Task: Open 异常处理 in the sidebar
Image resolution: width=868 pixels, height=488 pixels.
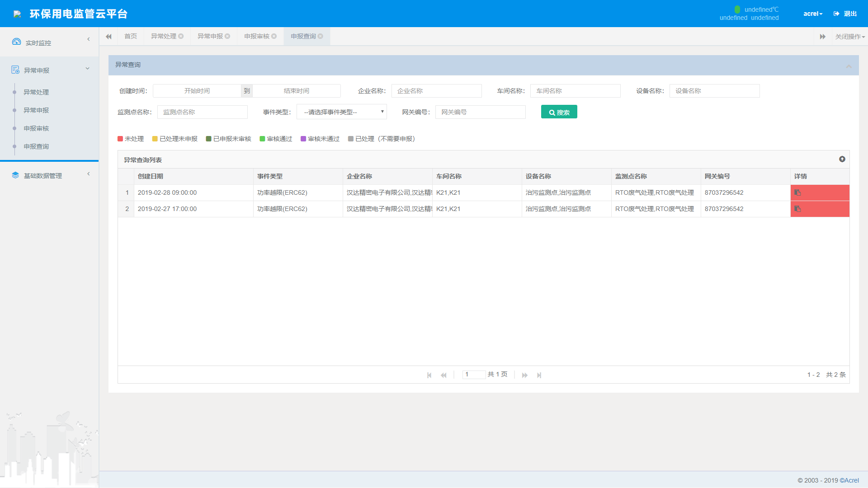Action: (x=36, y=92)
